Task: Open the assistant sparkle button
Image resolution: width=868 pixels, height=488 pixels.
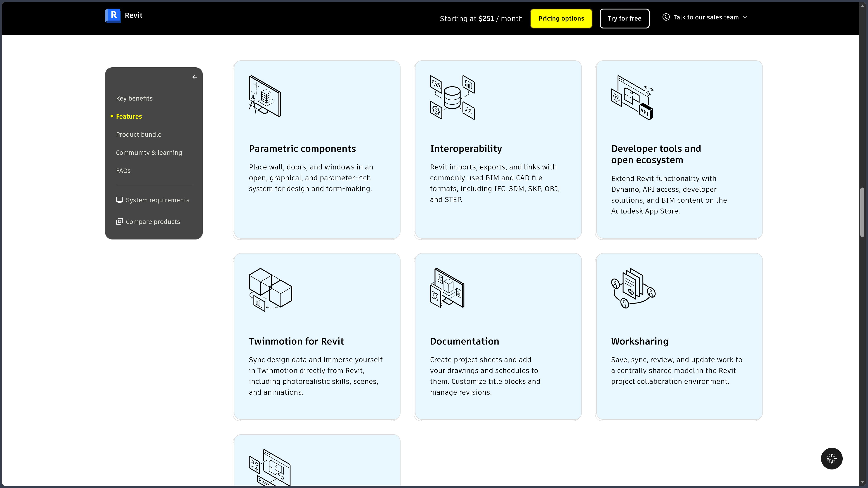Action: [x=832, y=458]
